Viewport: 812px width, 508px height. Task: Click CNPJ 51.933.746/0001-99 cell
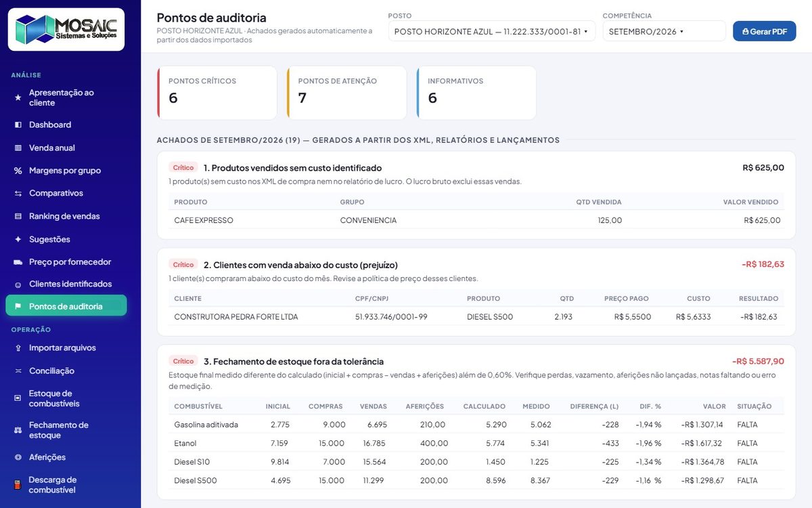click(391, 317)
